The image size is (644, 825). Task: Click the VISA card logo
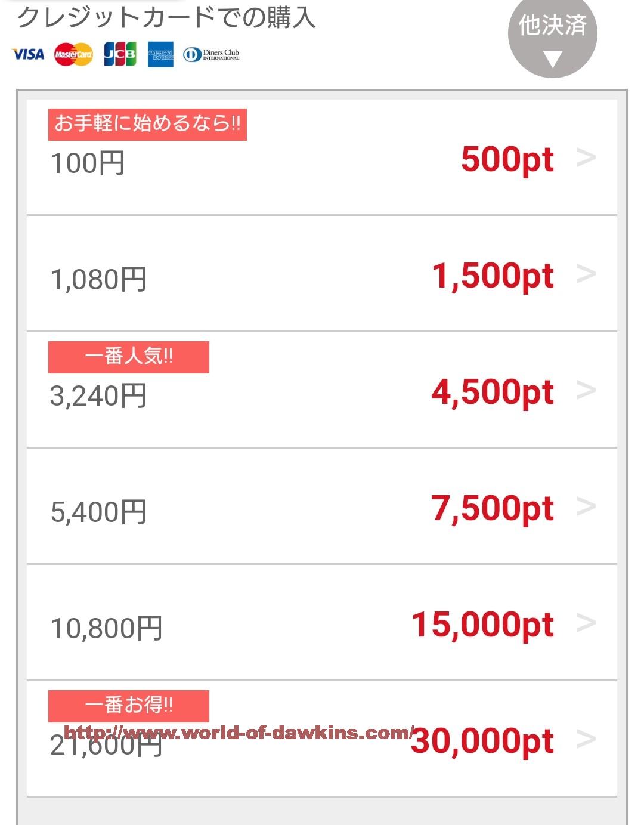click(28, 54)
